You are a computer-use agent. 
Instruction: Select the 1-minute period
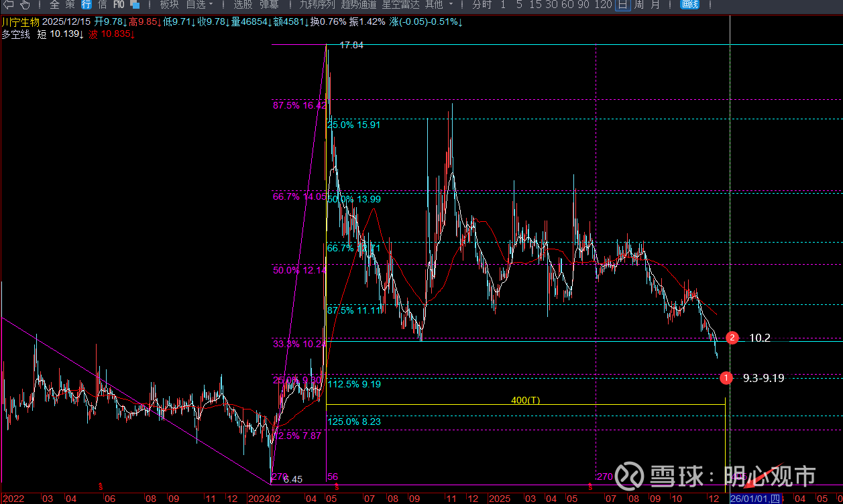[504, 5]
